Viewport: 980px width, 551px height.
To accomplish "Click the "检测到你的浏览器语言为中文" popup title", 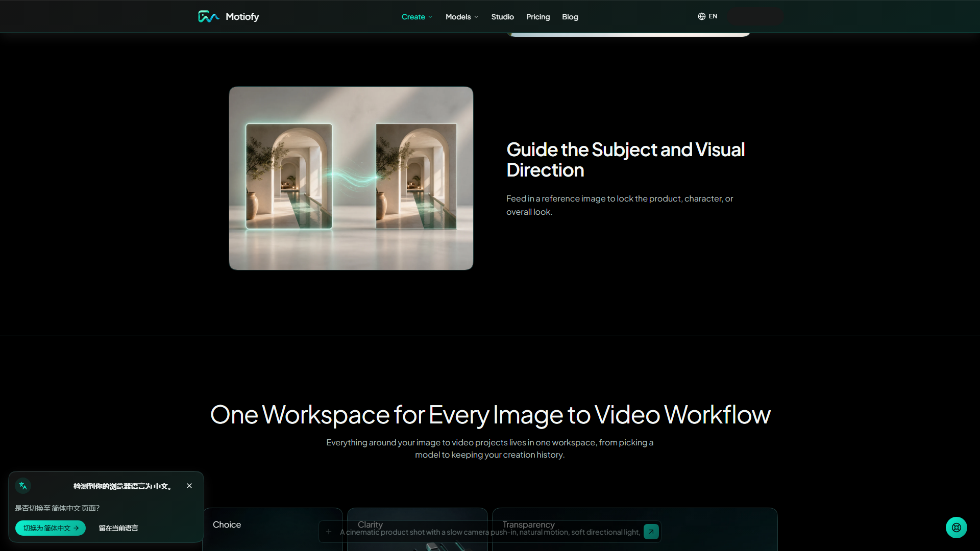I will pos(122,486).
